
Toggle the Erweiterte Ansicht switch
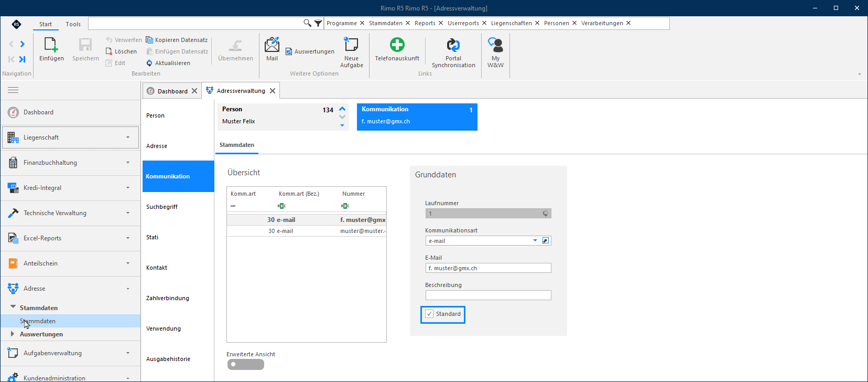pos(246,365)
